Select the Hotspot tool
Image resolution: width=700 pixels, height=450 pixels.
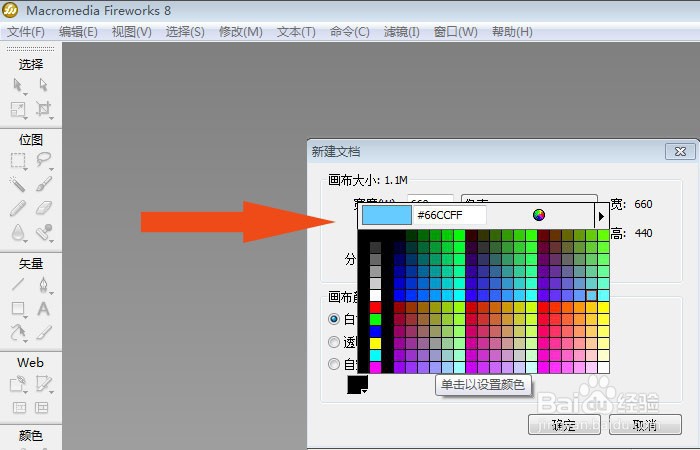[x=18, y=384]
